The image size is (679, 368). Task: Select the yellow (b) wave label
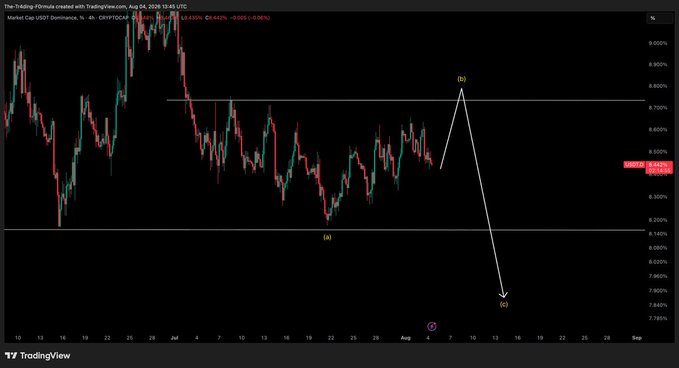tap(462, 79)
